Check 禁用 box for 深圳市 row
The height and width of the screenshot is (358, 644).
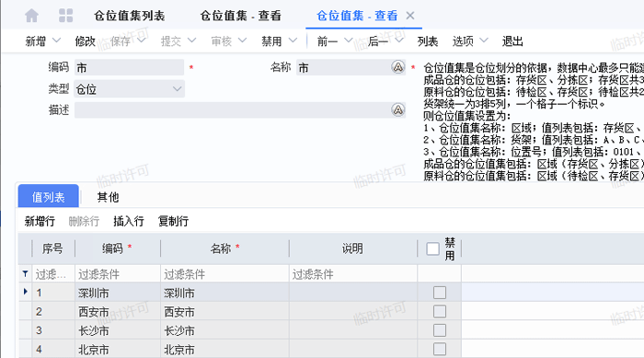(x=440, y=293)
